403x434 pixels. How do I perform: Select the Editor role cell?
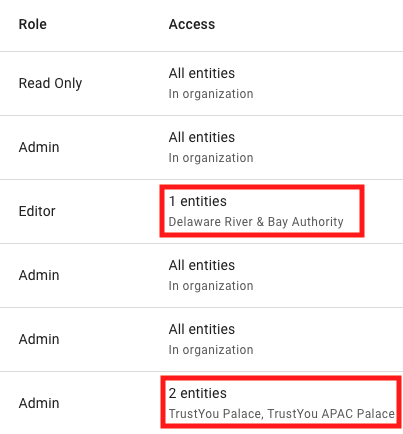[x=37, y=211]
